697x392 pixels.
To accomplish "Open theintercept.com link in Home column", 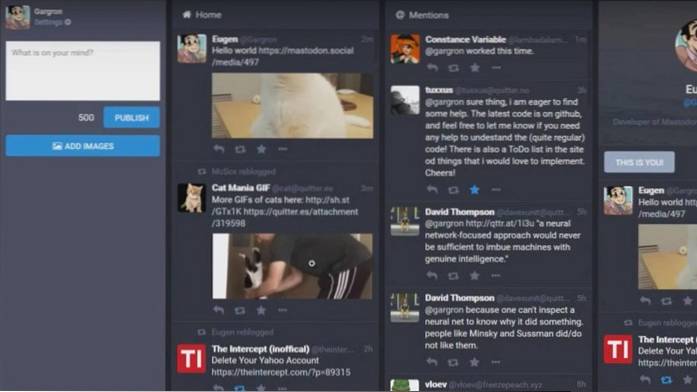I will pyautogui.click(x=281, y=372).
